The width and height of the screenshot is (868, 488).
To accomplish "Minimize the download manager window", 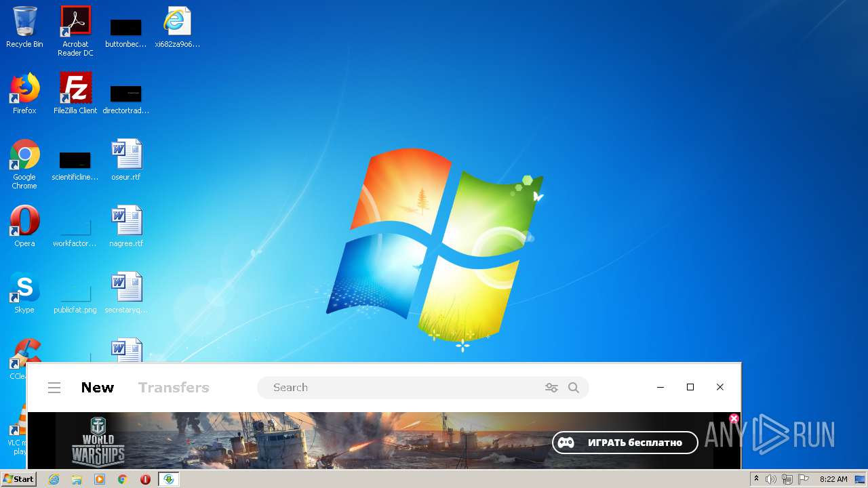I will (660, 387).
